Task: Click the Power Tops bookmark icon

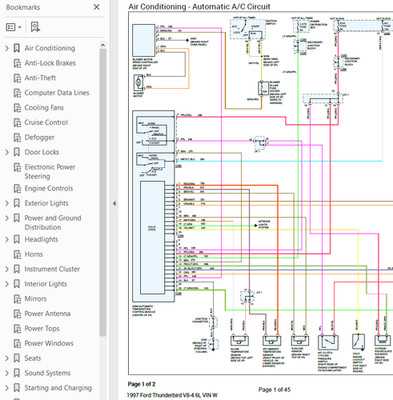Action: 17,329
